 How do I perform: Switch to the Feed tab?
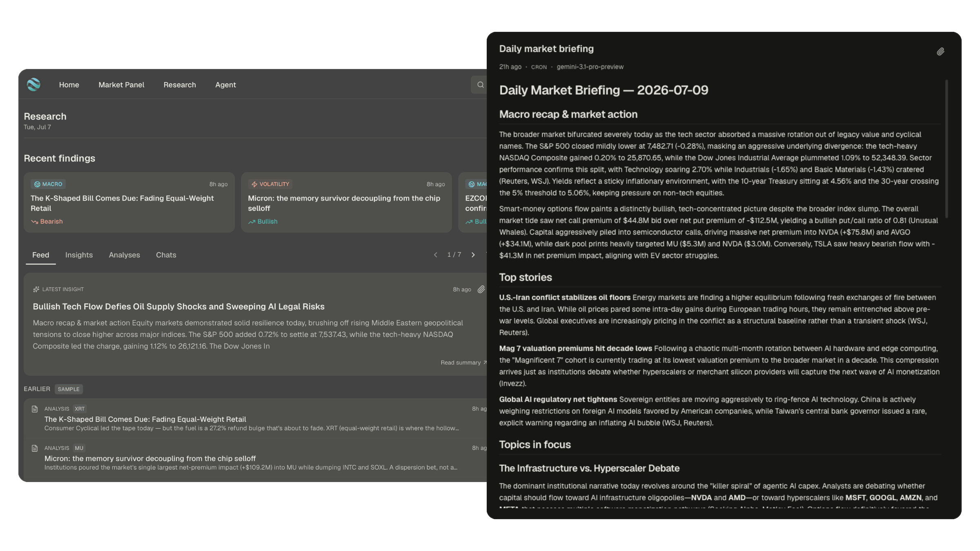(x=40, y=255)
